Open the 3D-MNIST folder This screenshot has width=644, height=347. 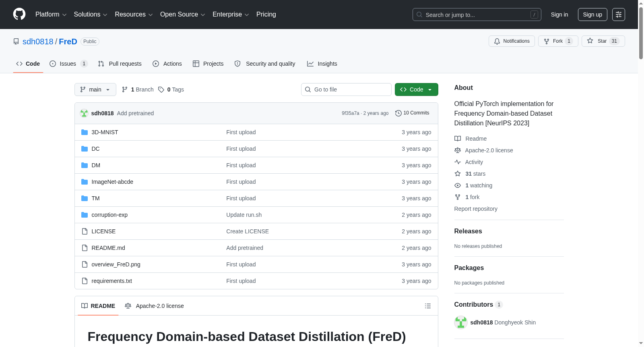tap(105, 132)
